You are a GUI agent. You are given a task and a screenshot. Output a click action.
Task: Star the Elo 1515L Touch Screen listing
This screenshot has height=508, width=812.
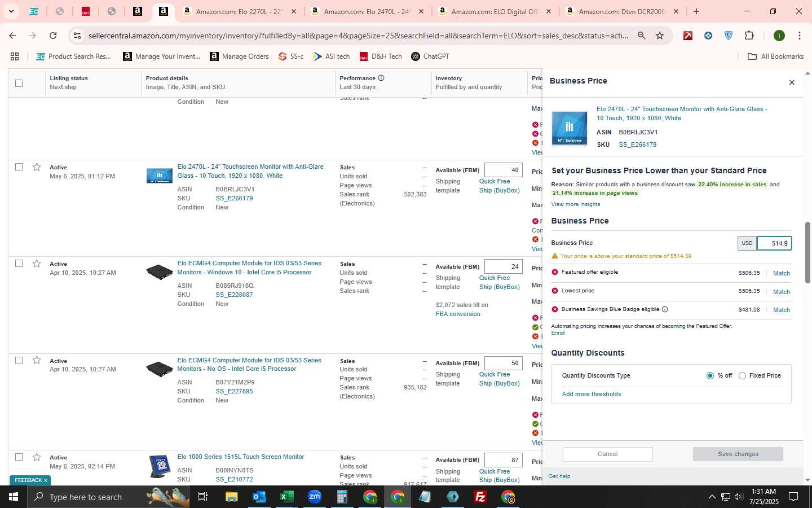tap(37, 457)
